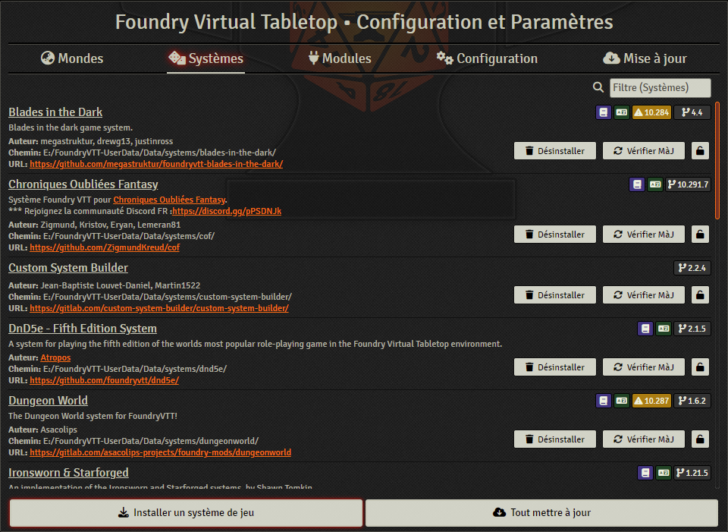
Task: Click the Blades in the Dark license badge
Action: (x=621, y=112)
